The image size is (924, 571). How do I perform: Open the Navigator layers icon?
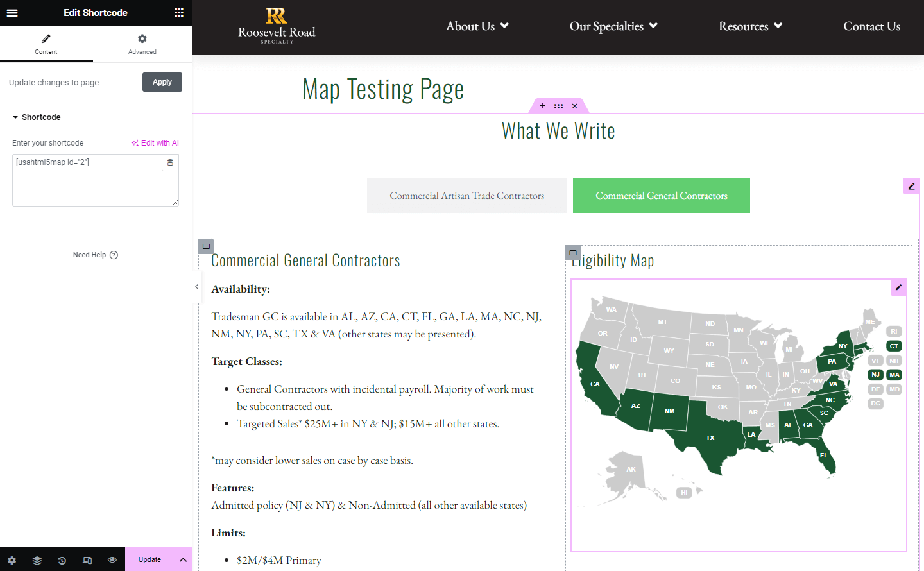pos(37,559)
